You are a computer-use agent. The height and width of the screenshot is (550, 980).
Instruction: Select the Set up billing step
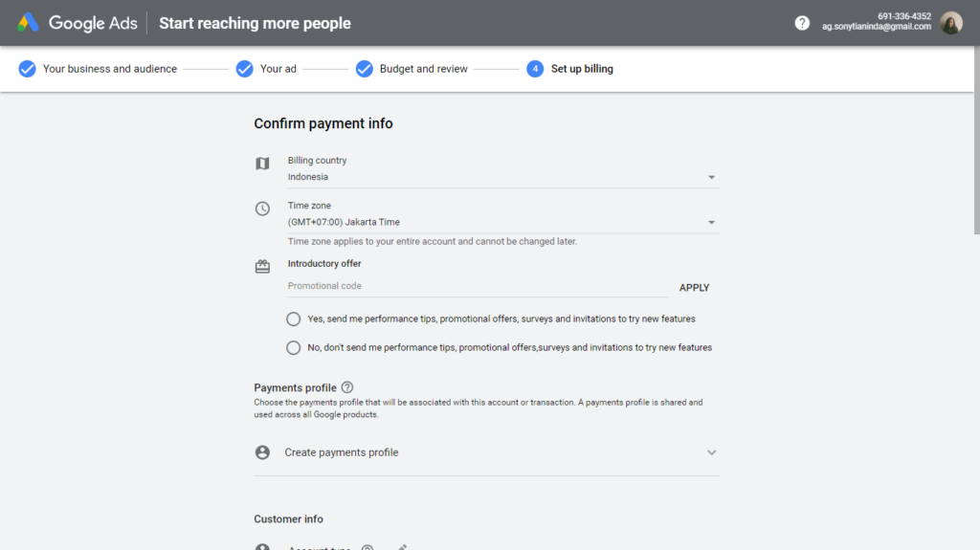pyautogui.click(x=570, y=69)
